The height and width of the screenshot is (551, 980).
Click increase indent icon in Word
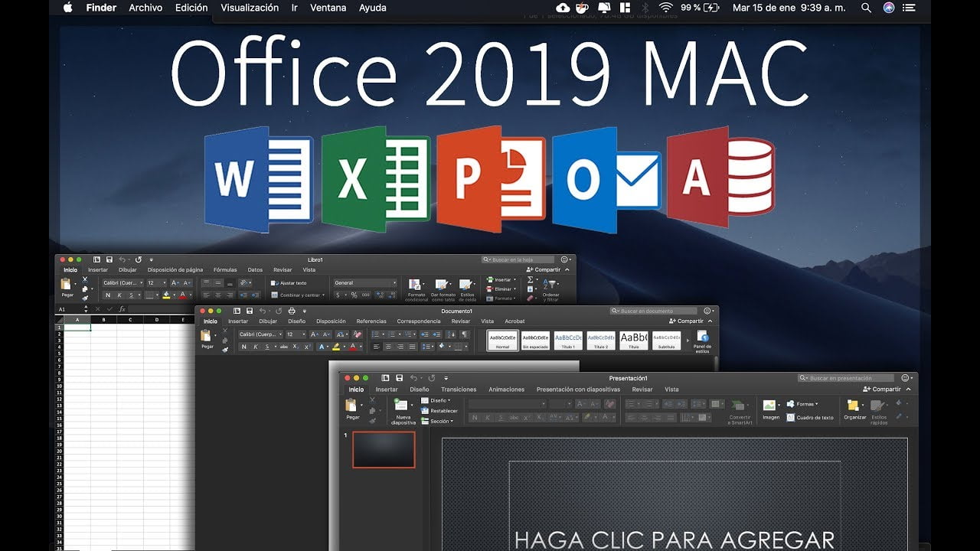[x=435, y=334]
